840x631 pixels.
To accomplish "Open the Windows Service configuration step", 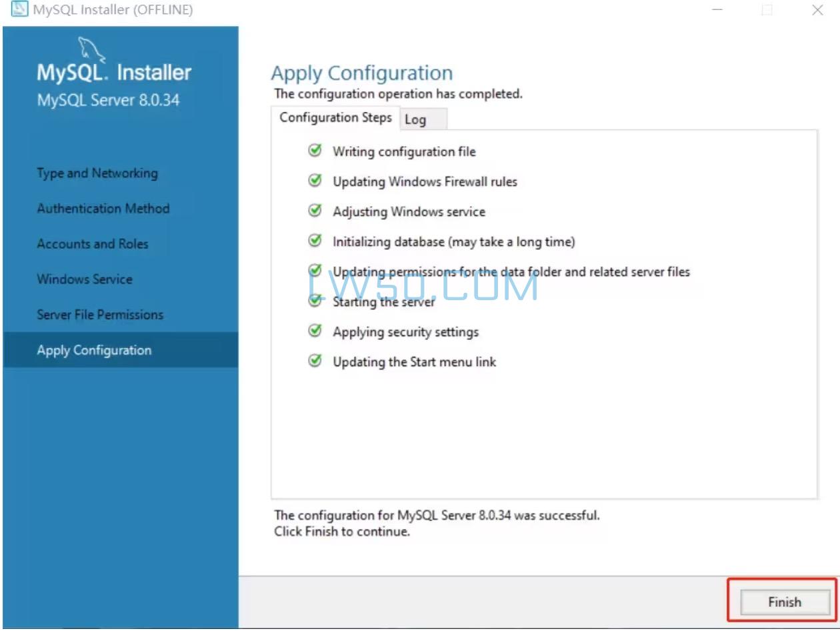I will point(85,279).
